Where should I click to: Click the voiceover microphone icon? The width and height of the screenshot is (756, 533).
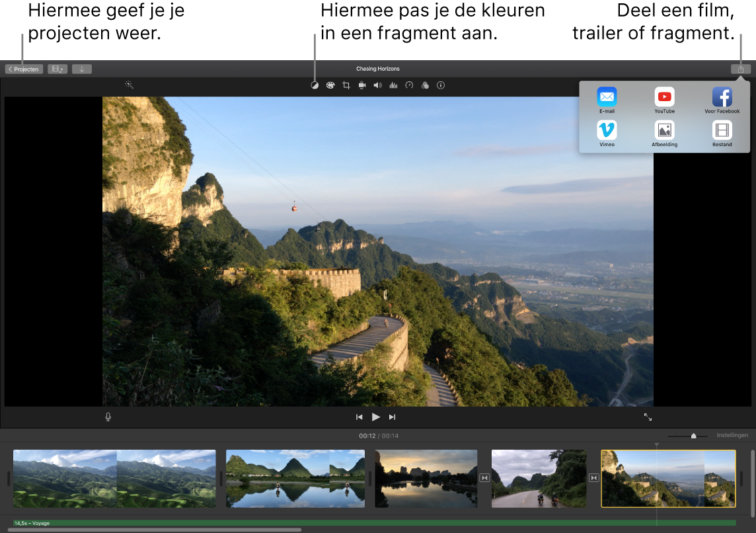point(108,417)
